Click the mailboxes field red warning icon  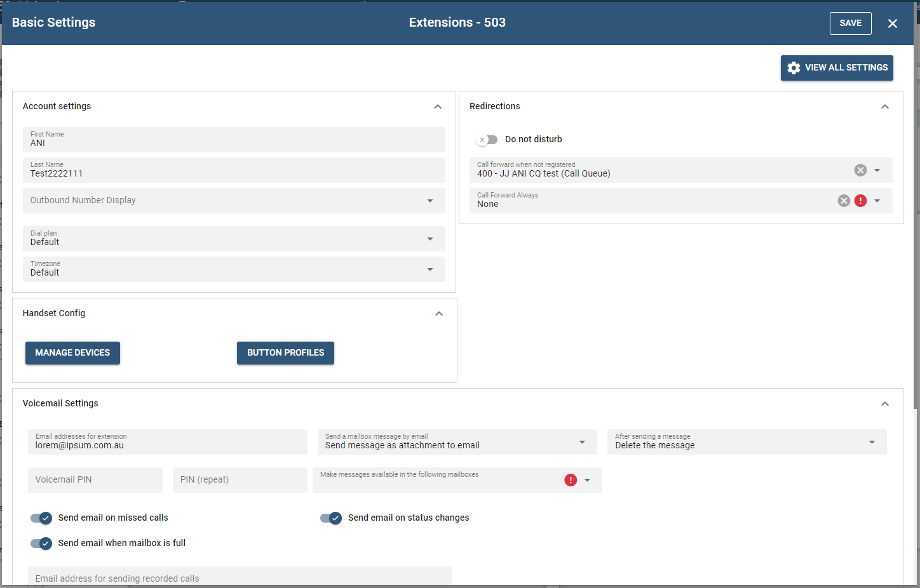click(571, 480)
